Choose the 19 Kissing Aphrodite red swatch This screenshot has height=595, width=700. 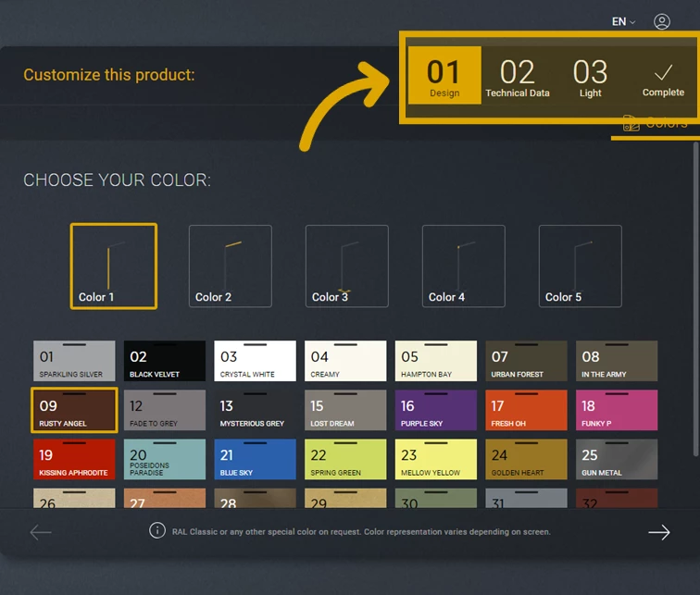tap(74, 459)
